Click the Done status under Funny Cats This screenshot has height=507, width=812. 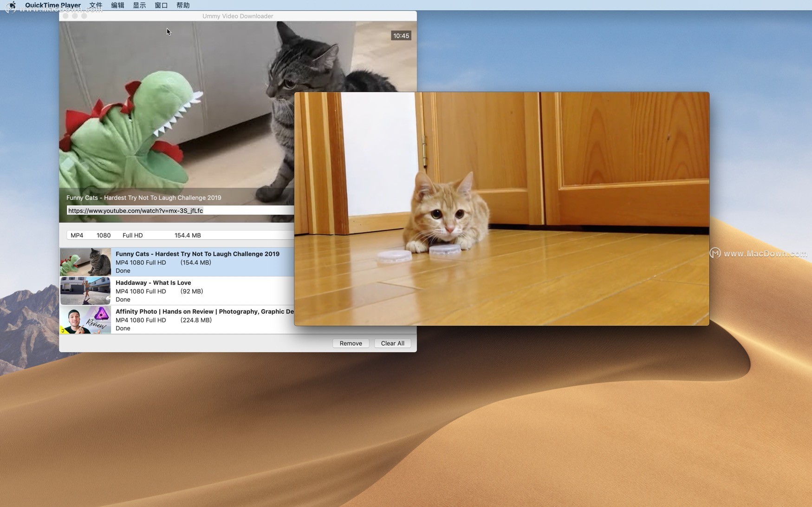[x=123, y=271]
